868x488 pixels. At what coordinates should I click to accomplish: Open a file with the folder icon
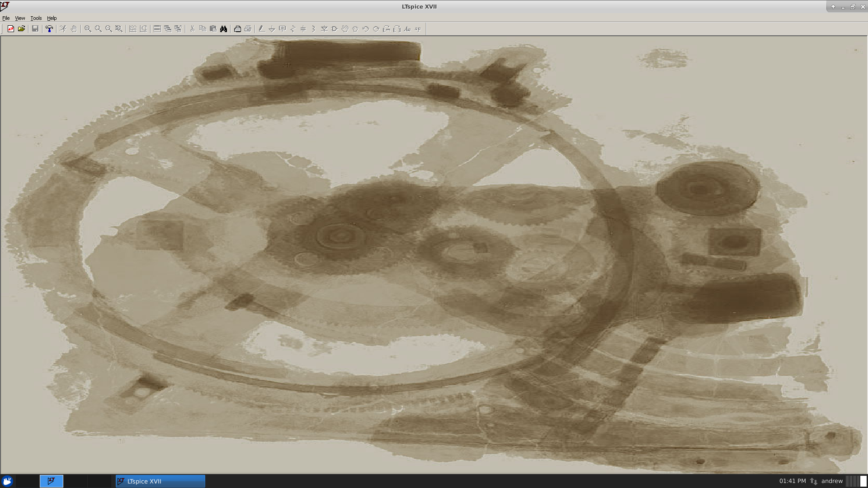[x=21, y=29]
